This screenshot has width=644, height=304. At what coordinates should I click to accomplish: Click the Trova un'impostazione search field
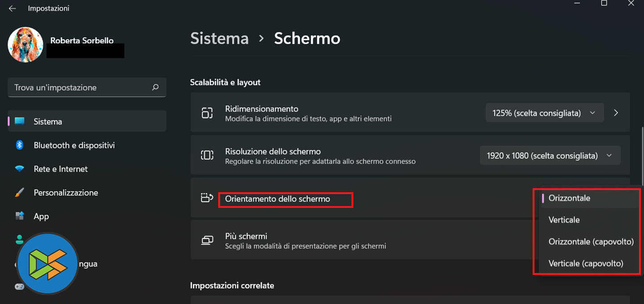point(80,87)
